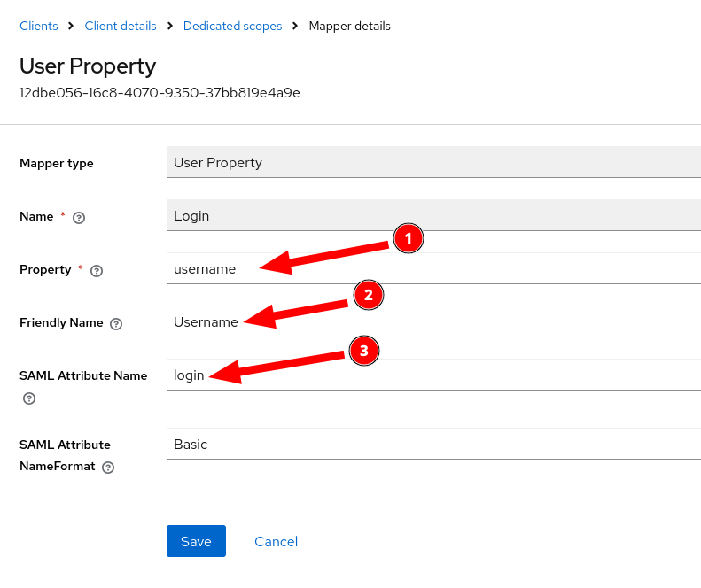Screen dimensions: 701x588
Task: Open the Property field help icon
Action: click(97, 271)
